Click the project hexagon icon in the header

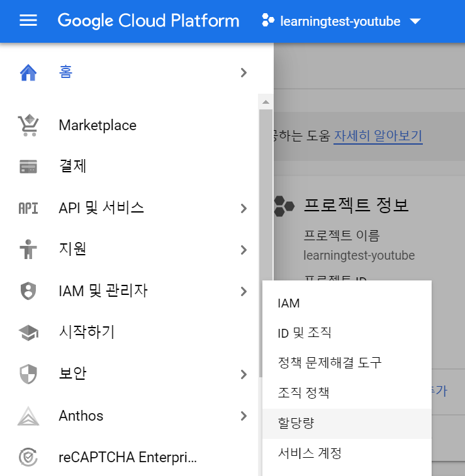click(x=268, y=20)
